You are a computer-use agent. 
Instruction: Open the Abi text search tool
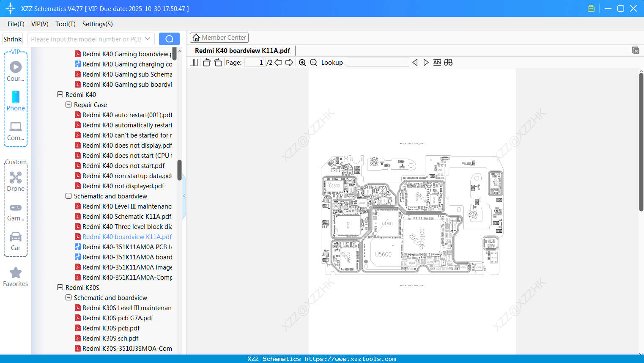pyautogui.click(x=437, y=62)
